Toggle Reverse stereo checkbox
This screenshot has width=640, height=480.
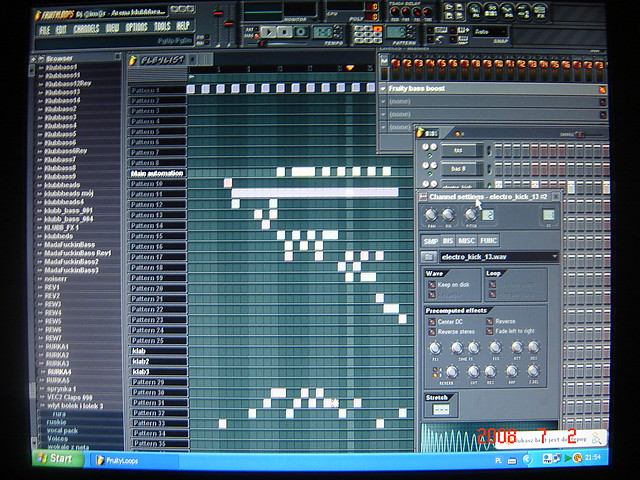tap(432, 332)
